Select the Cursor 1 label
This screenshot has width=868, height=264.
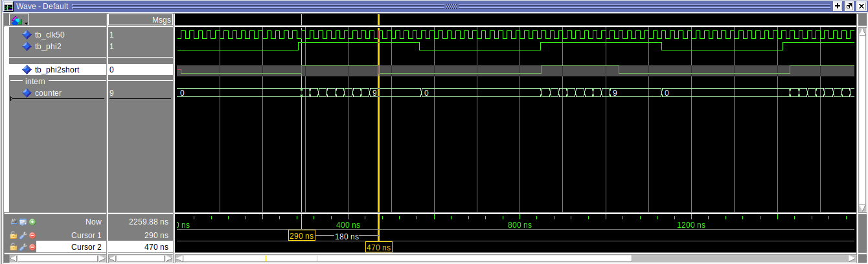click(86, 236)
